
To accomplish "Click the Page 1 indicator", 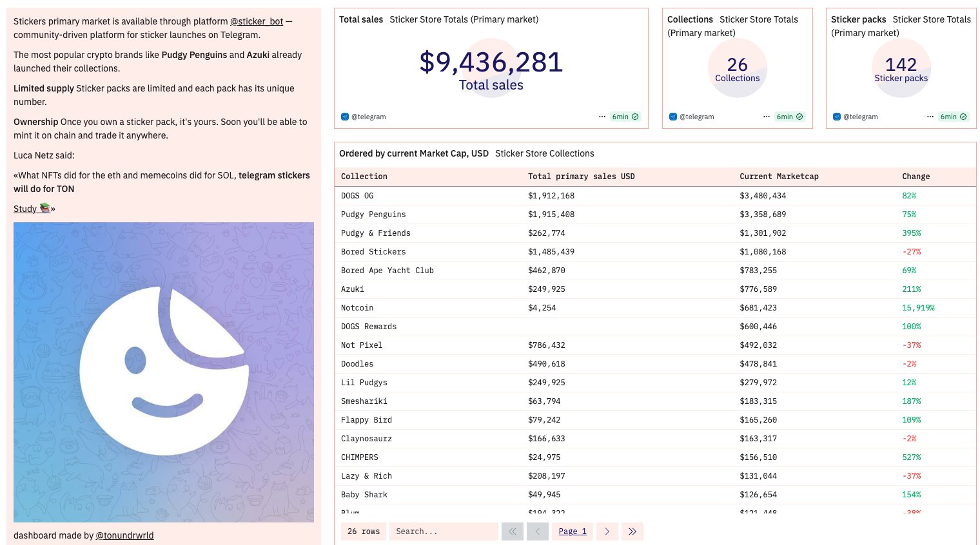I will pos(573,531).
